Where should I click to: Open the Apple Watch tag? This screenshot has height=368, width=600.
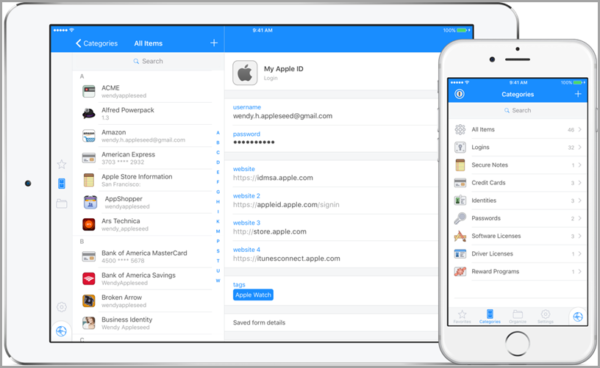[253, 295]
